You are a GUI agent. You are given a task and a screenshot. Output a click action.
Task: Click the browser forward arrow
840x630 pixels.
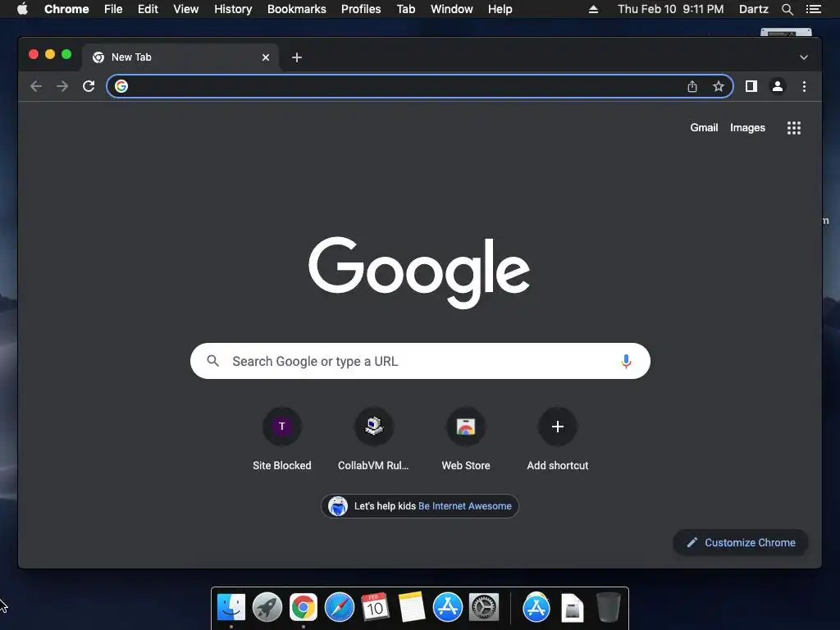(62, 86)
